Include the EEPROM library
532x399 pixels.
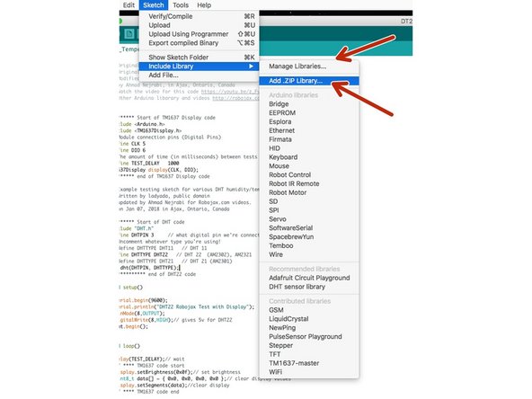(309, 112)
